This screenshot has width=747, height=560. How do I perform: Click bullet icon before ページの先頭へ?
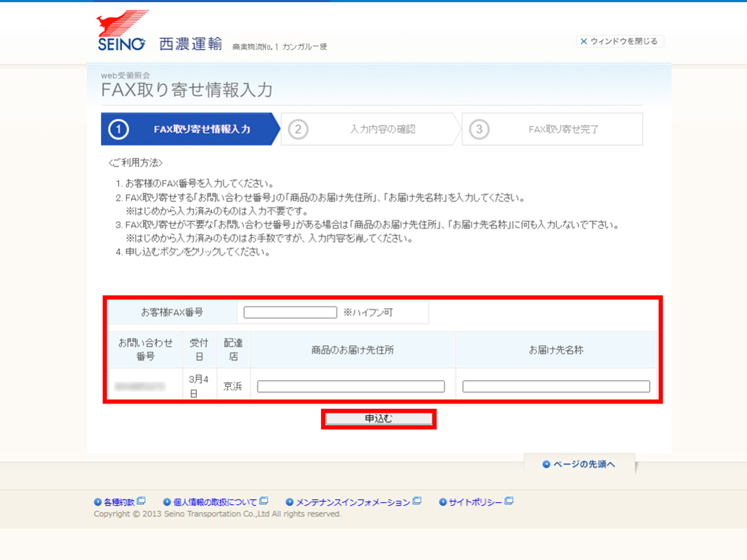546,464
